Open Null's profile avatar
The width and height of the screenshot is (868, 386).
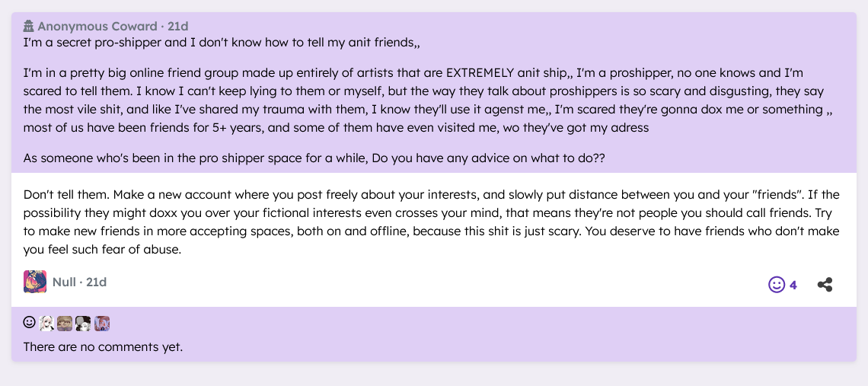tap(35, 282)
